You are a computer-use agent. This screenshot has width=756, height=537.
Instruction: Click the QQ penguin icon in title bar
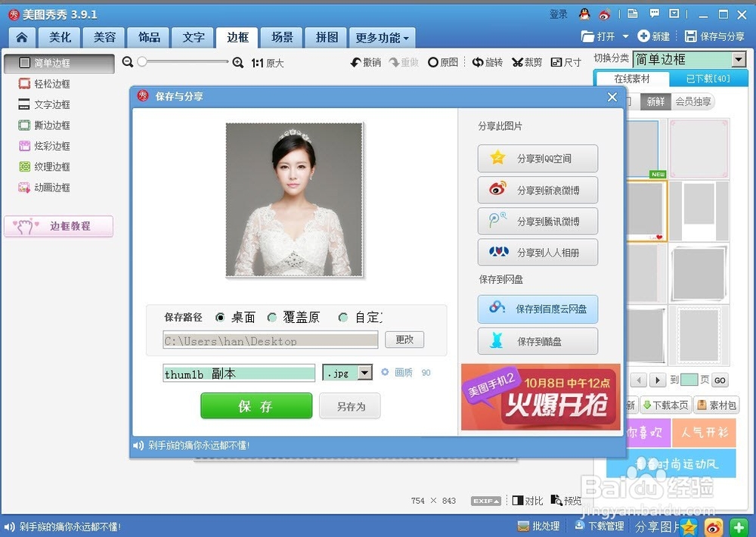[x=584, y=14]
